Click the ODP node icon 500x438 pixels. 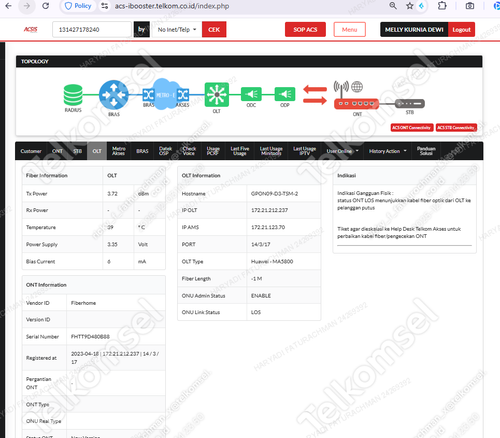(285, 94)
